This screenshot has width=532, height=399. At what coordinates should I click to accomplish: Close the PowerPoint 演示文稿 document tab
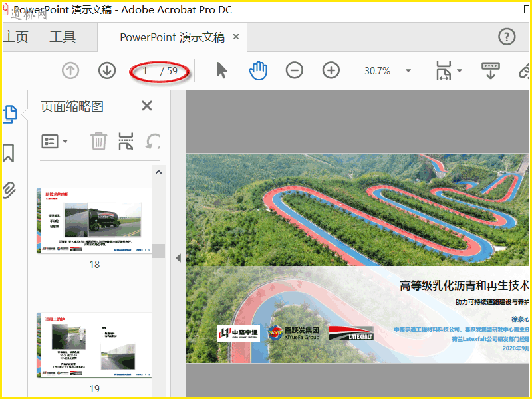236,37
